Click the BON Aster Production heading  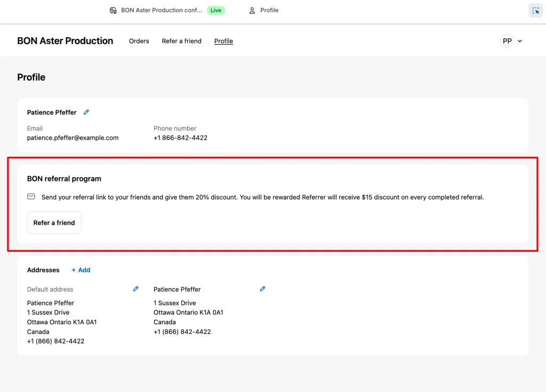(65, 41)
